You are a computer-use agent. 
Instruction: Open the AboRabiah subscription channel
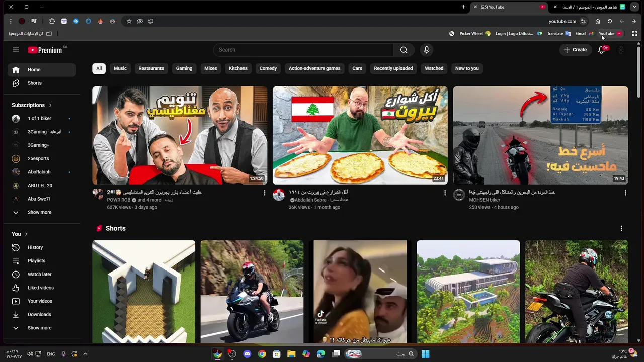[42, 172]
